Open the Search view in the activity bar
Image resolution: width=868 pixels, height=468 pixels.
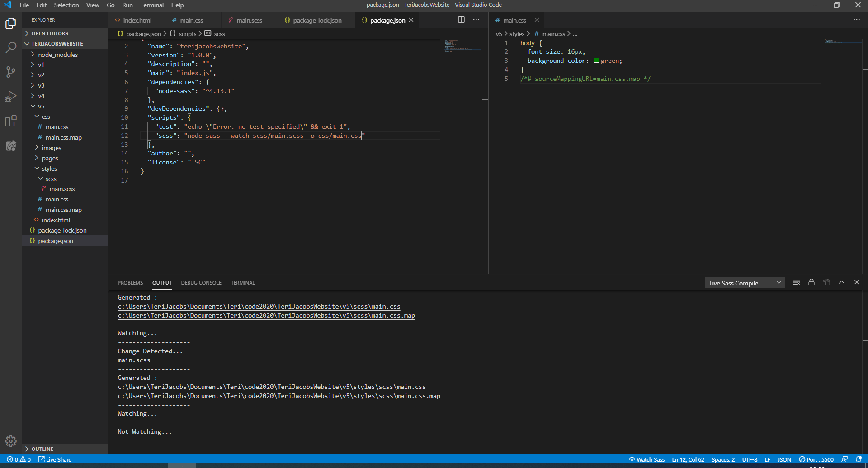(x=11, y=47)
